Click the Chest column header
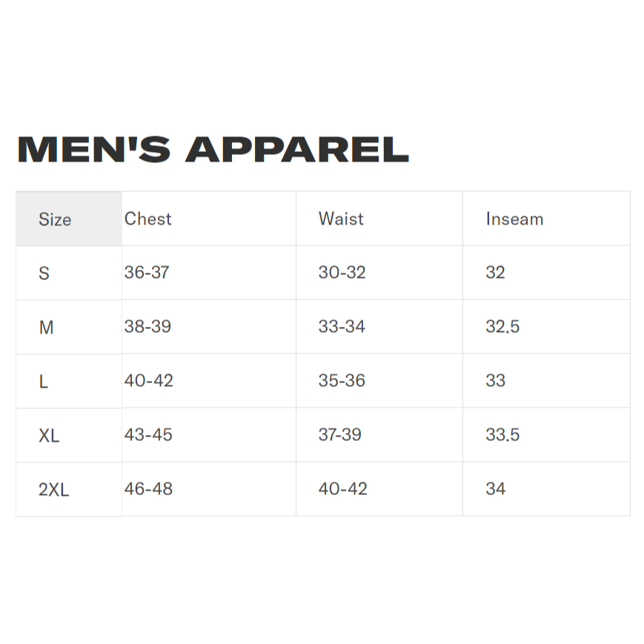644x644 pixels. pos(148,219)
